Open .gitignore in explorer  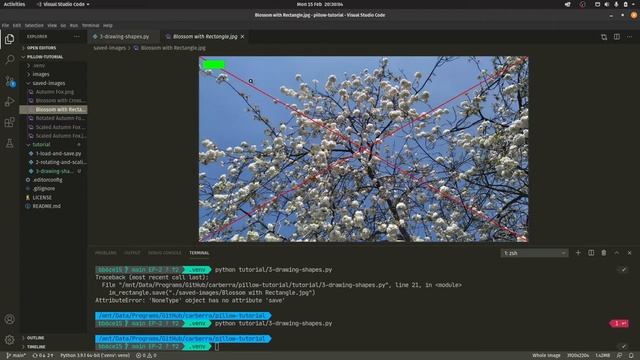(x=43, y=189)
